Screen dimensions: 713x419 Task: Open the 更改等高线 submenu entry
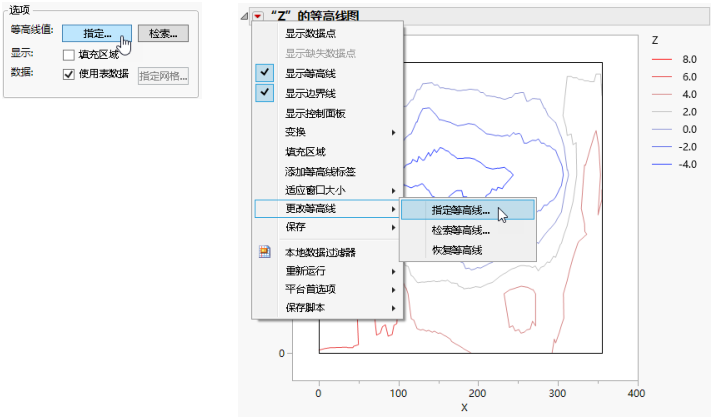point(327,209)
